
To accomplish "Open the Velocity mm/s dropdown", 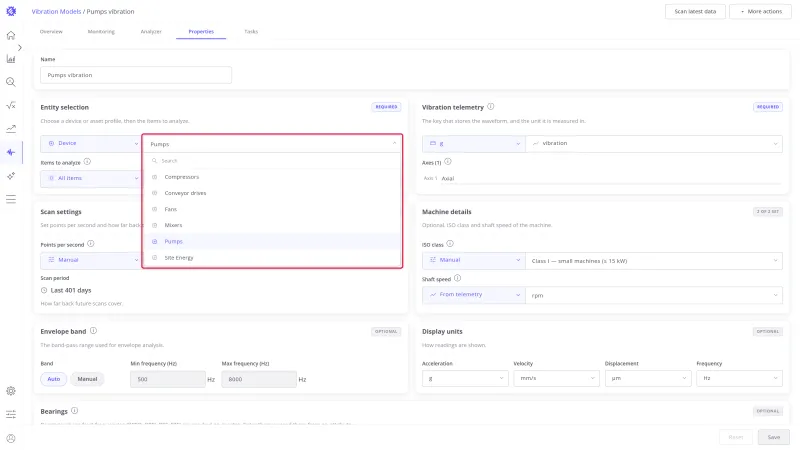I will tap(556, 378).
